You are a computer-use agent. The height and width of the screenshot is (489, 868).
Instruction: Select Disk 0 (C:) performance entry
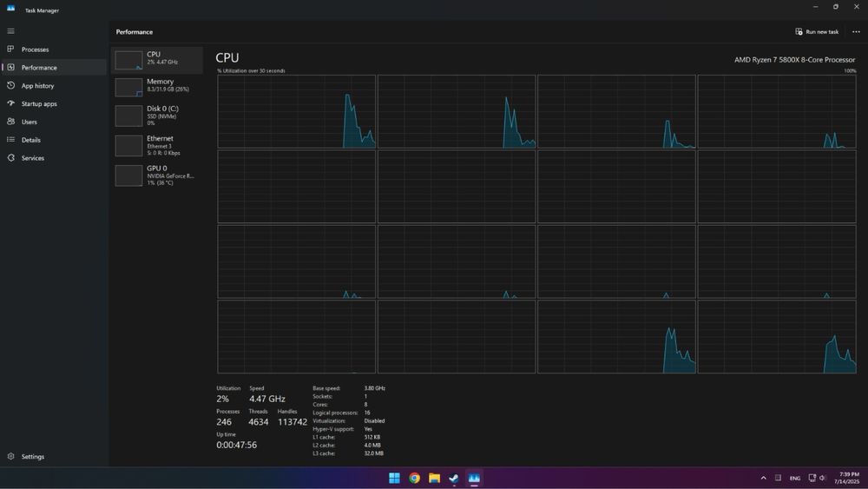click(156, 116)
